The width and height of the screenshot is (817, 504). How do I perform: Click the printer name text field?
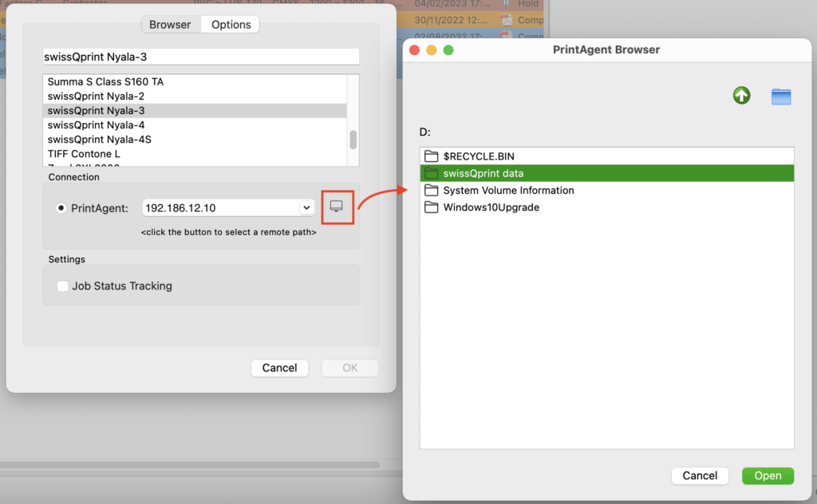point(201,57)
